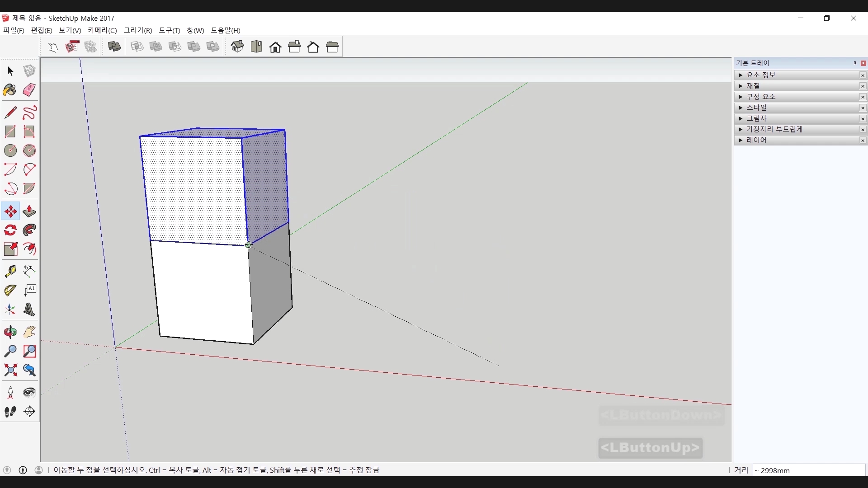868x488 pixels.
Task: Close the 그림자 panel with its X
Action: coord(863,119)
